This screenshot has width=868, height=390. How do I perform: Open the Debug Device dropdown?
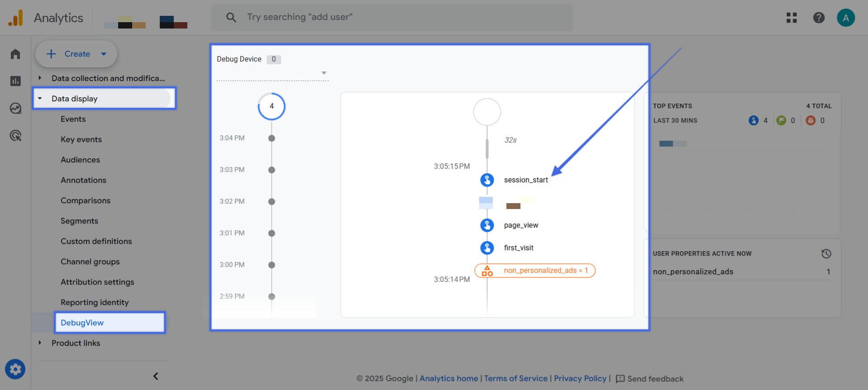pyautogui.click(x=272, y=73)
